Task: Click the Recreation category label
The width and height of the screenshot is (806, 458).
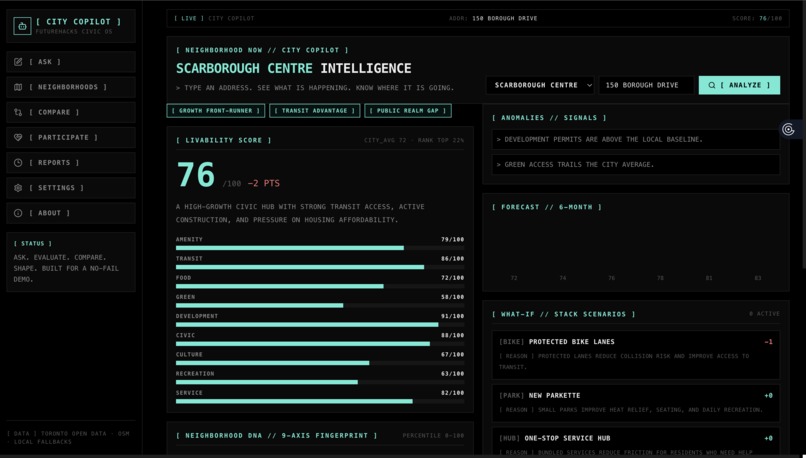Action: (x=195, y=374)
